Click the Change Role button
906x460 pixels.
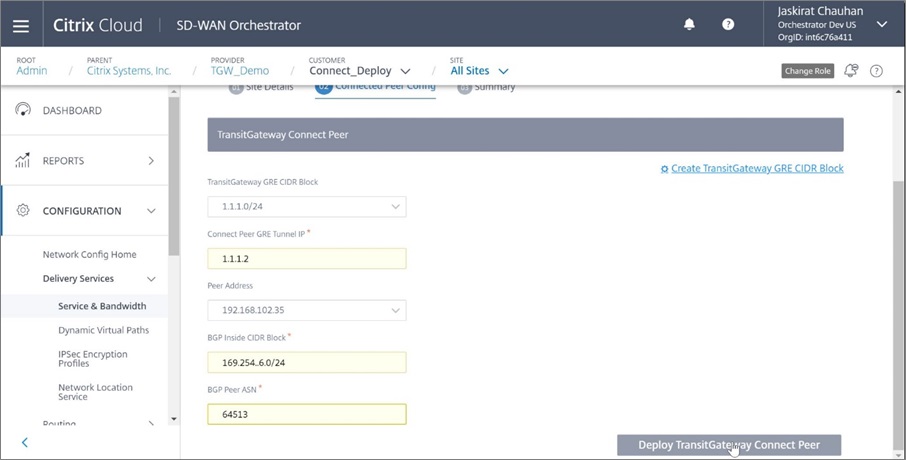click(807, 71)
